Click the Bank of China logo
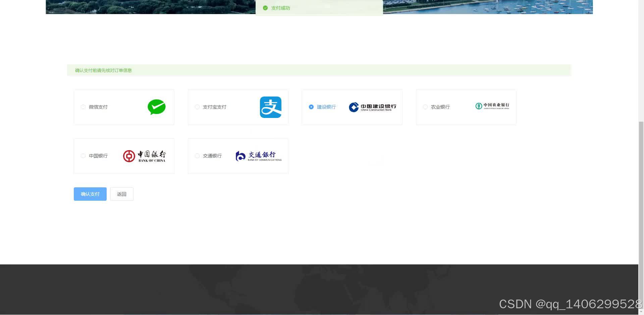This screenshot has height=315, width=644. (x=144, y=156)
